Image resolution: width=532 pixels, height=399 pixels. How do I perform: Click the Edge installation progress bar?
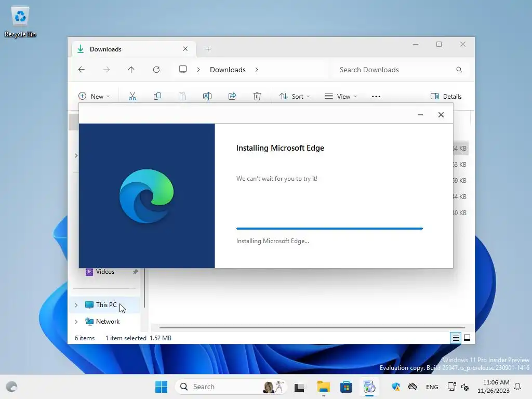329,229
